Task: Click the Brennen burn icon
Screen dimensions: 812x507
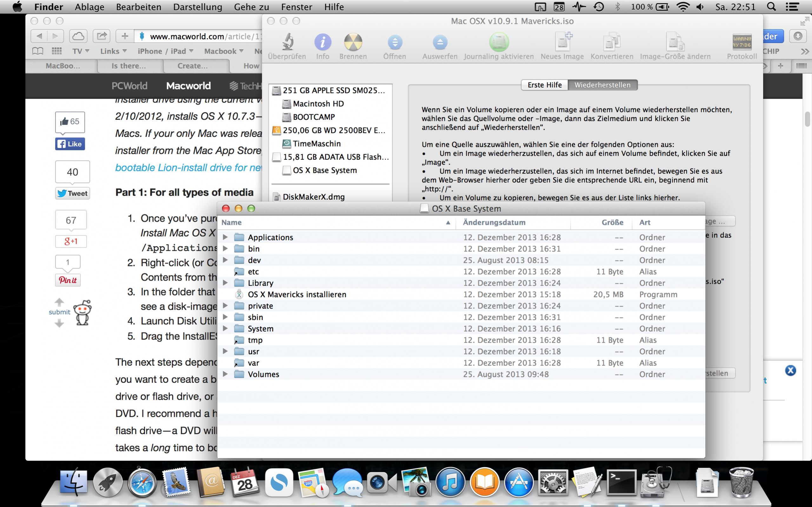Action: coord(353,42)
